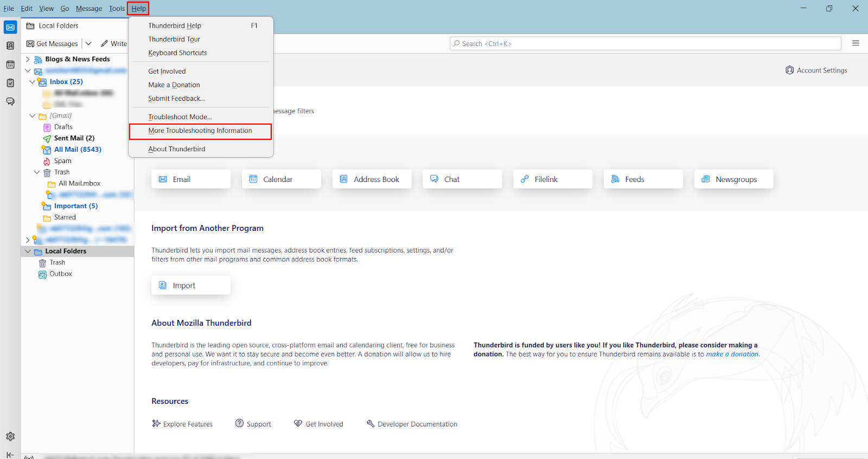
Task: Click the Local Folders icon in header
Action: coord(30,26)
